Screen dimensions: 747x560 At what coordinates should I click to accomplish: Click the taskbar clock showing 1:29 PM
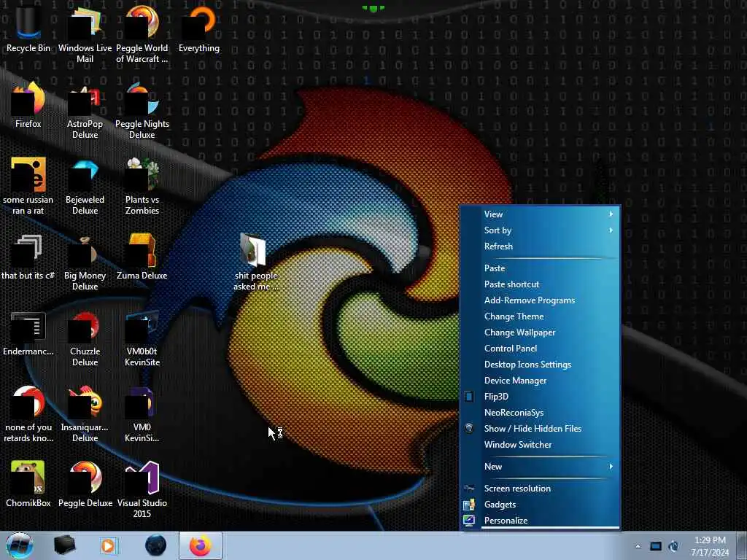(710, 546)
